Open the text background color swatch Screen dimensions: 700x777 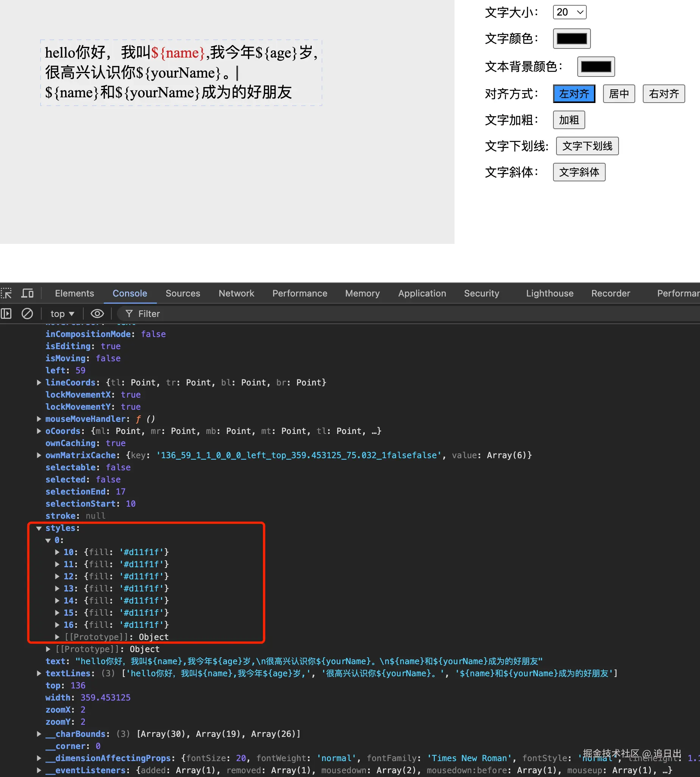(x=596, y=67)
